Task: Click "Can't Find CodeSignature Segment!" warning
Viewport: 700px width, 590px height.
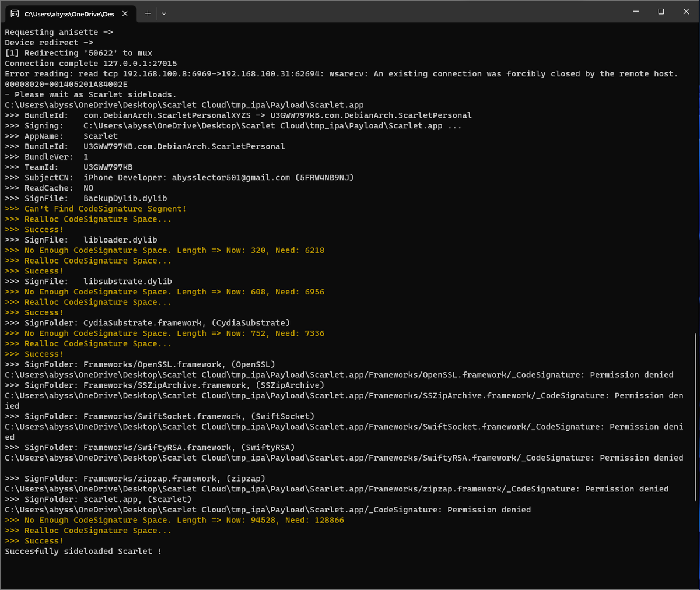Action: click(96, 209)
